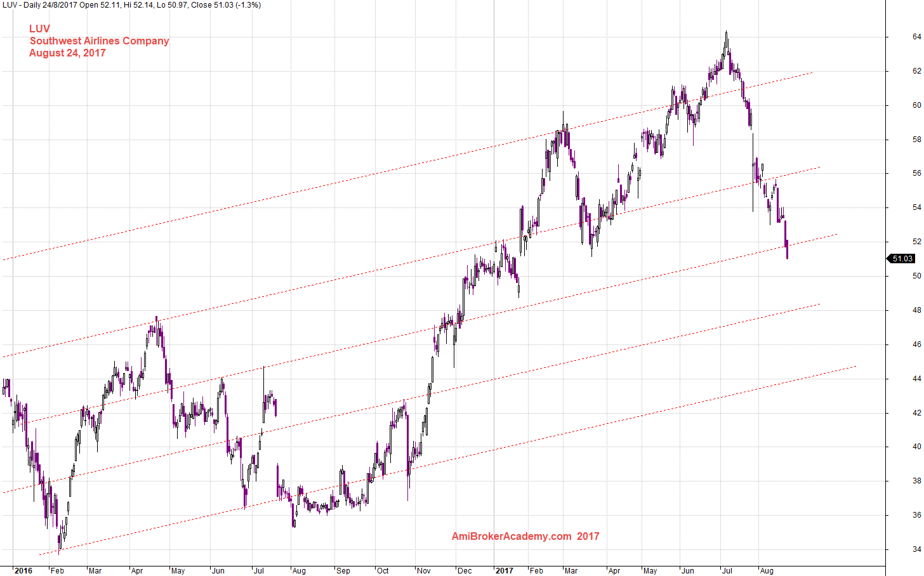The width and height of the screenshot is (924, 576).
Task: Click the Aug label before Sep
Action: point(299,571)
